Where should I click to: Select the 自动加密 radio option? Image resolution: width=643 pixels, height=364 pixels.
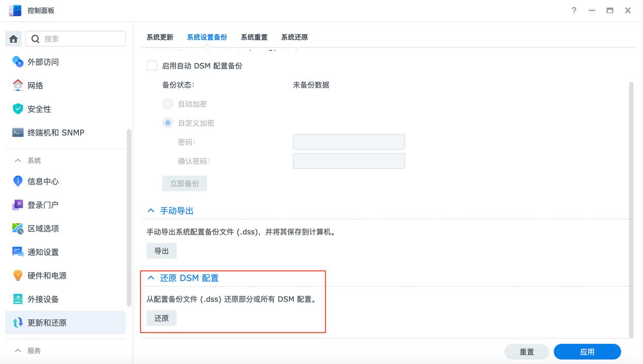168,104
